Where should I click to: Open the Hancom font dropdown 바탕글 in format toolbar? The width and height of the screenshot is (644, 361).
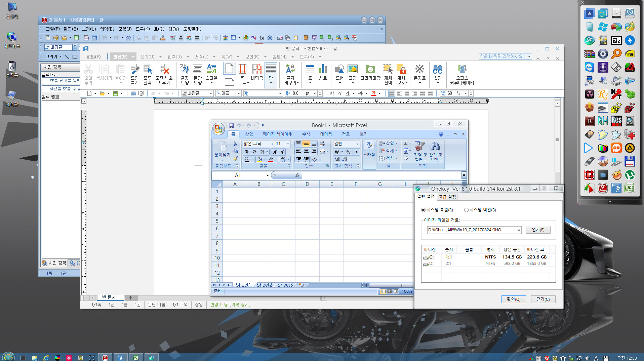(x=211, y=93)
